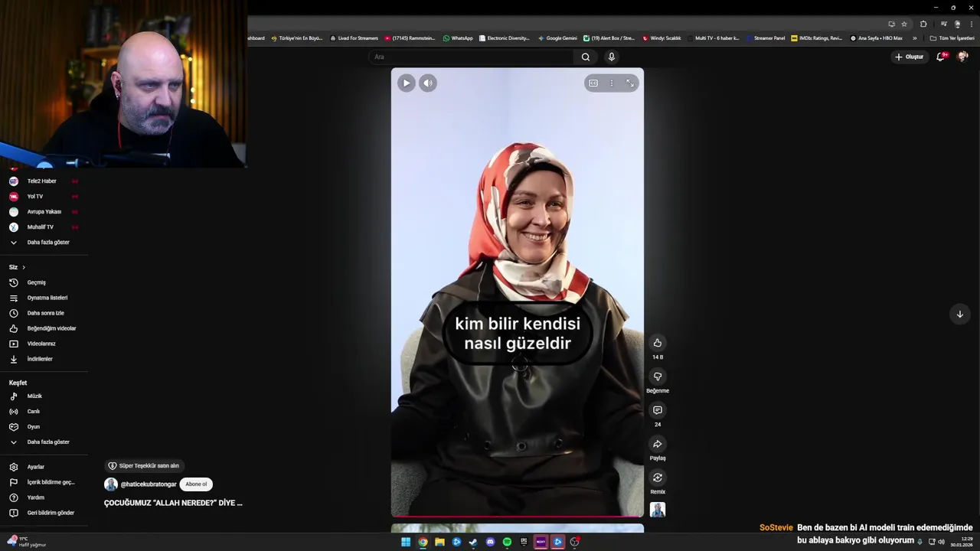The width and height of the screenshot is (980, 551).
Task: Open the Avrupa Yakası channel
Action: (44, 212)
